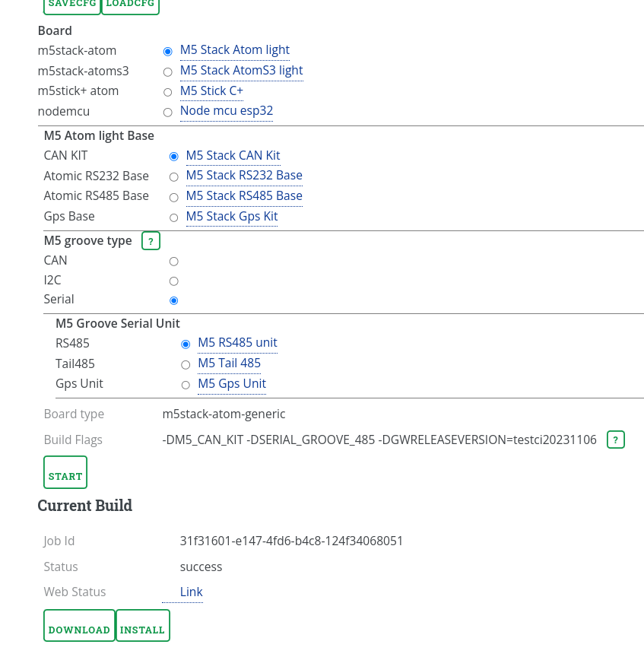
Task: Select the m5stack-atoms3 board radio button
Action: [167, 71]
